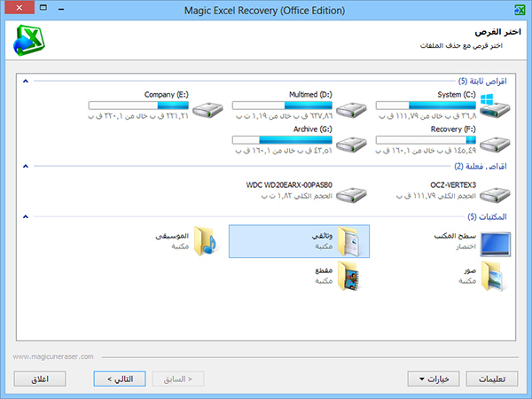Select the Multimed (D:) drive icon

coord(351,110)
